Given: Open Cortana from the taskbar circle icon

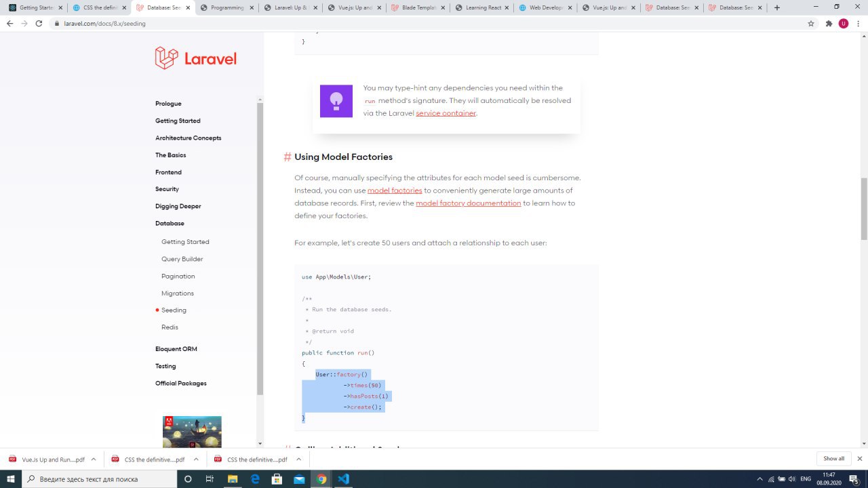Looking at the screenshot, I should pos(188,479).
